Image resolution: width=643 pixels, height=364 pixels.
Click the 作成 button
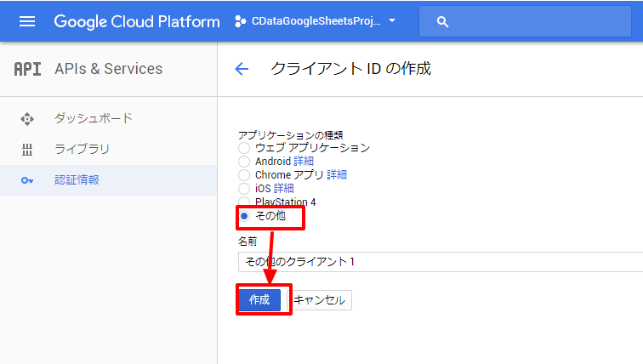pyautogui.click(x=259, y=300)
